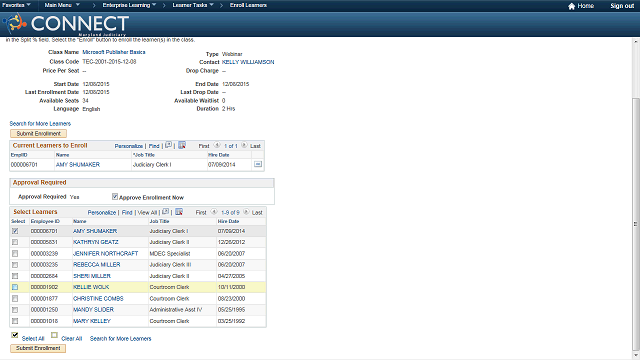Open Current Learners grid in new window icon
Viewport: 640px width, 360px height.
tap(168, 145)
